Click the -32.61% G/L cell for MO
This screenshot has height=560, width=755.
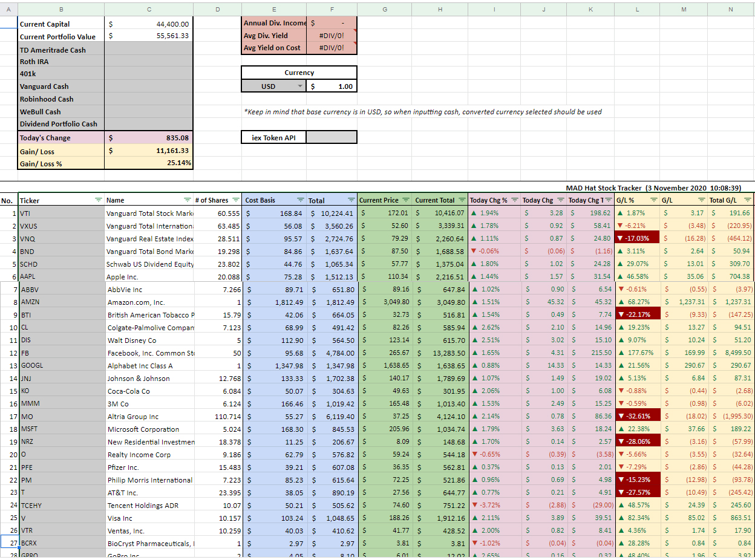pyautogui.click(x=636, y=416)
